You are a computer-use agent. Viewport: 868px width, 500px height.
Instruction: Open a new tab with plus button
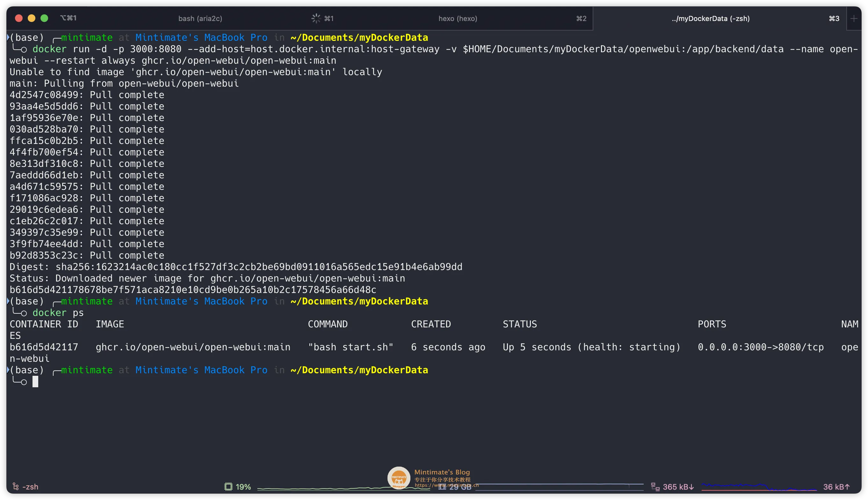pos(854,18)
